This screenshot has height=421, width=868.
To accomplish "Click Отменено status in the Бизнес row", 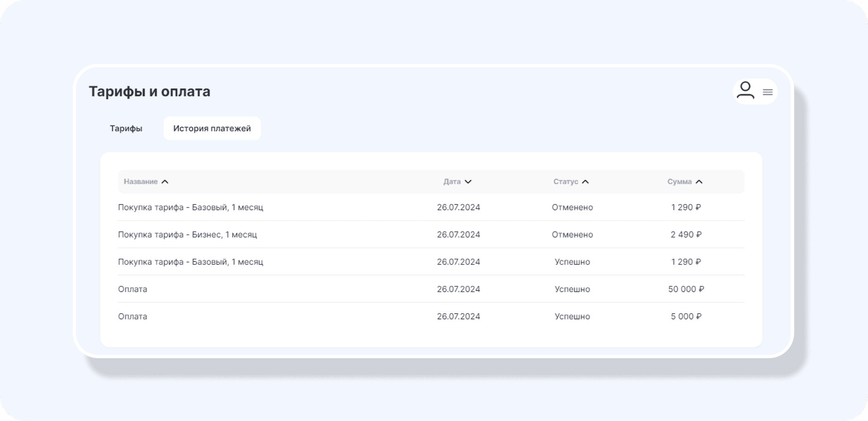I will click(572, 234).
